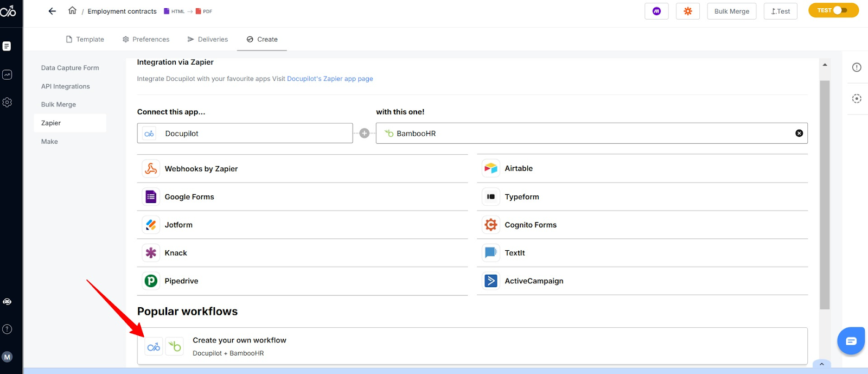The width and height of the screenshot is (868, 374).
Task: Select the Webhooks by Zapier label
Action: [x=201, y=169]
